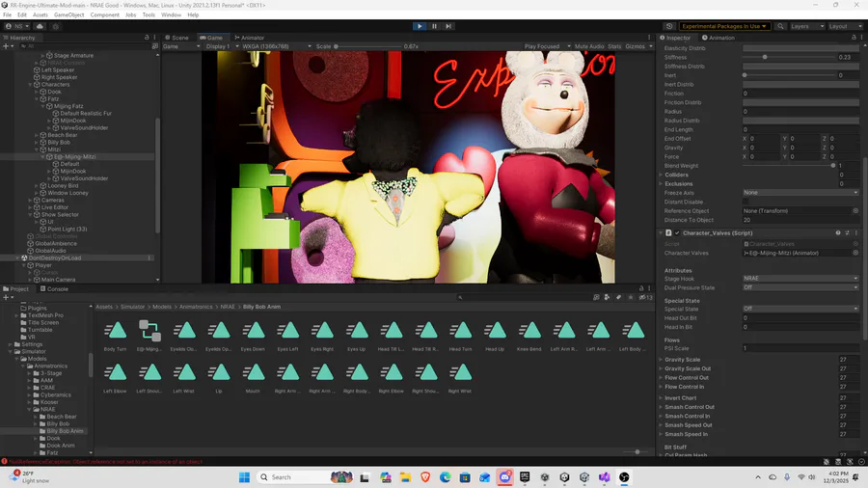Open the Unity Cloud services icon
868x488 pixels.
click(40, 26)
